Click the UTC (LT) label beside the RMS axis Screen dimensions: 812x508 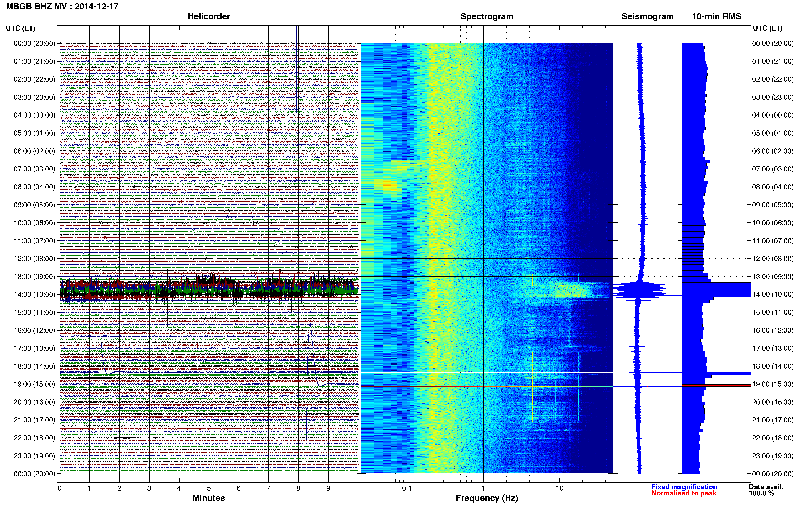tap(767, 28)
